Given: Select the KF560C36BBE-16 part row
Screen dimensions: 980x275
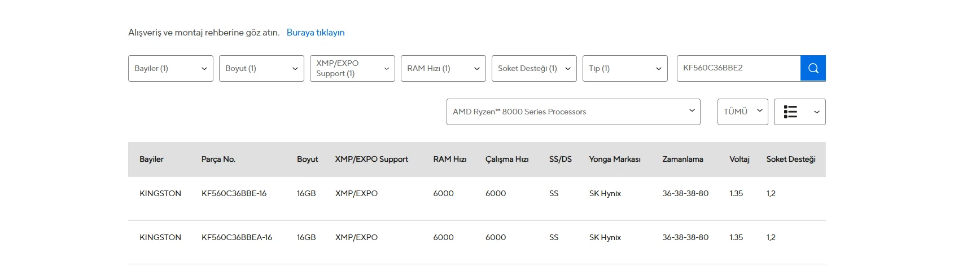Looking at the screenshot, I should [234, 193].
